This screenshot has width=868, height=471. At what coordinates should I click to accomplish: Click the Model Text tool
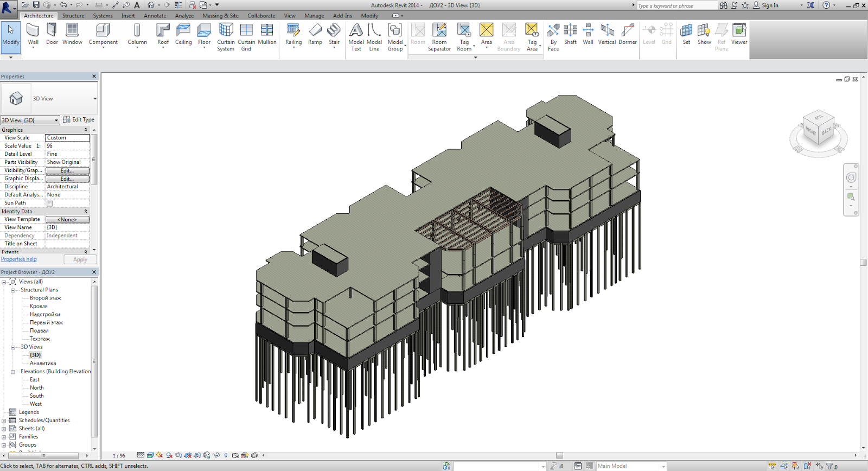[356, 37]
